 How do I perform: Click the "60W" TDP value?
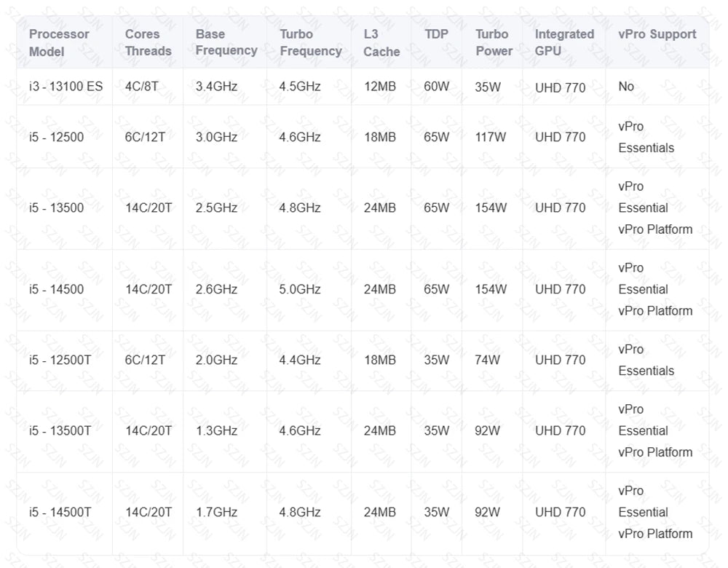(436, 87)
